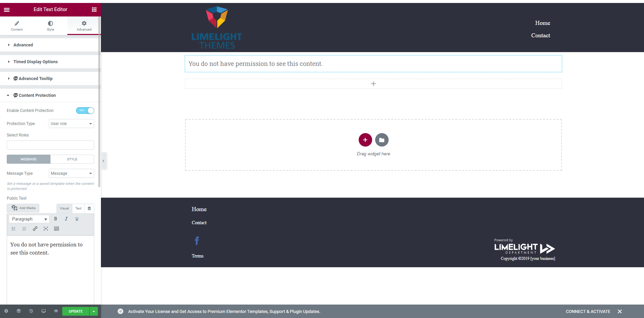The width and height of the screenshot is (644, 318).
Task: Open the Protection Type dropdown
Action: point(71,124)
